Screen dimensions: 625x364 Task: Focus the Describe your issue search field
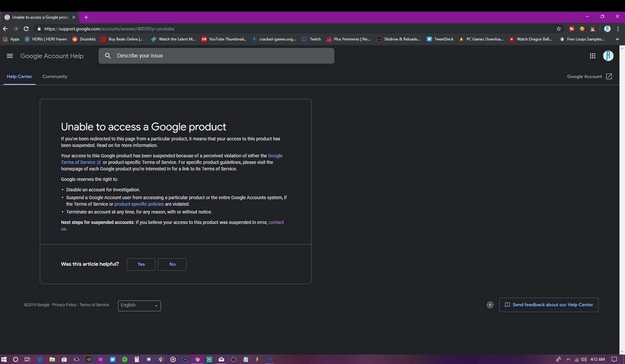pos(216,56)
